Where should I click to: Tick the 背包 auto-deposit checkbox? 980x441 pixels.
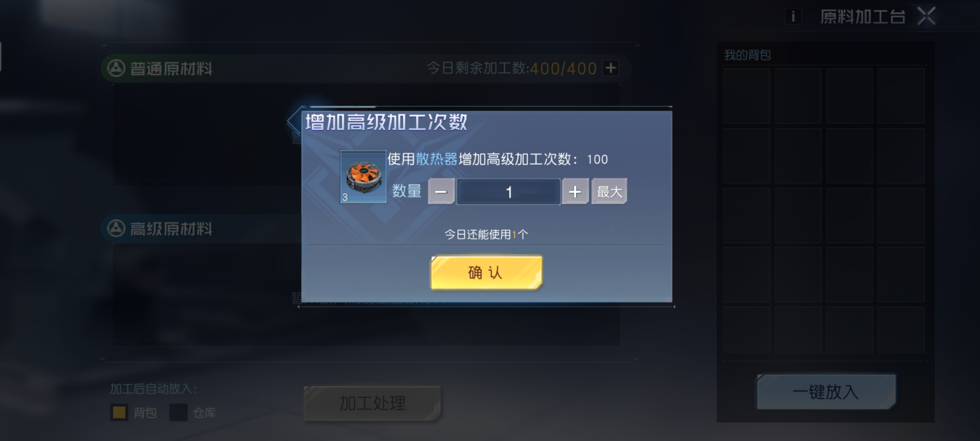(x=119, y=412)
